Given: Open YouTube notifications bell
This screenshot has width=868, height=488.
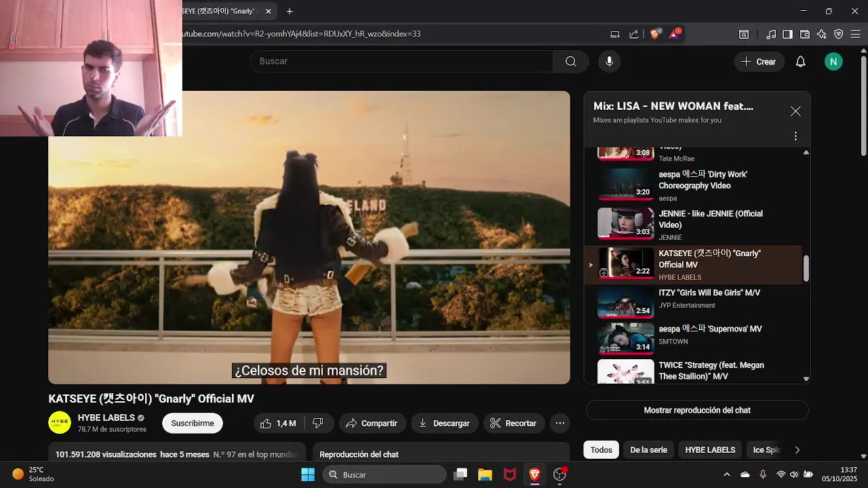Looking at the screenshot, I should click(800, 62).
